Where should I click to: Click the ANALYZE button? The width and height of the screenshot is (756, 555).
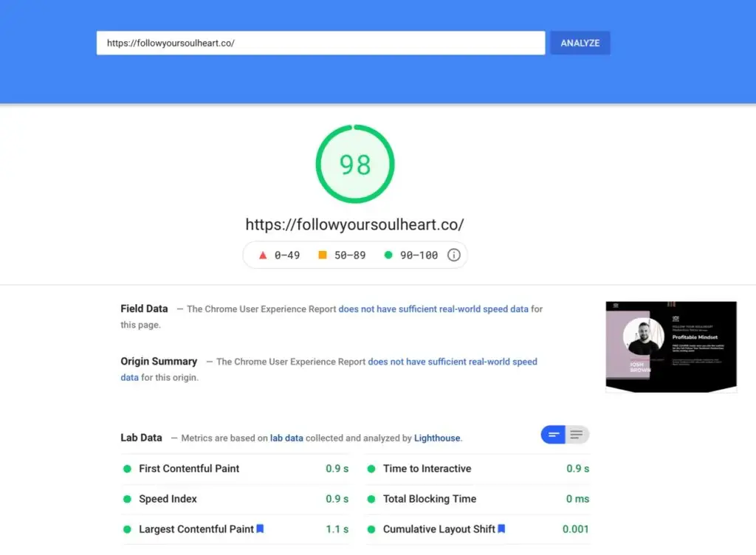[x=580, y=43]
